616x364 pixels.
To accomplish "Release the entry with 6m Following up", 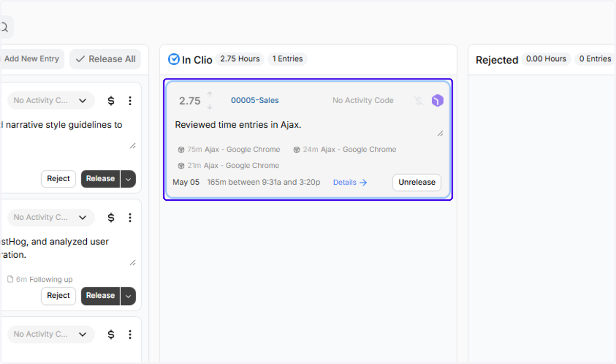I will pos(100,296).
